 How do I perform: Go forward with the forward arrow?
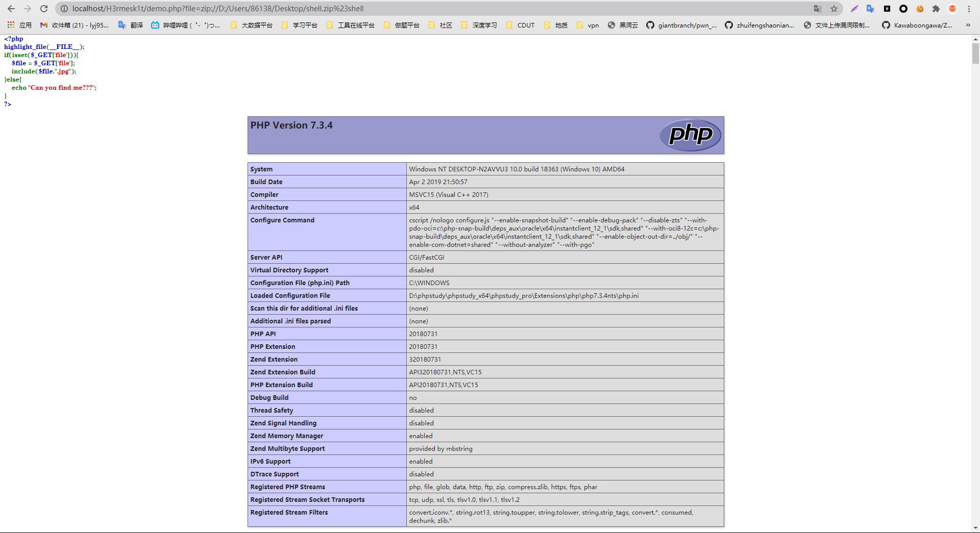point(28,9)
